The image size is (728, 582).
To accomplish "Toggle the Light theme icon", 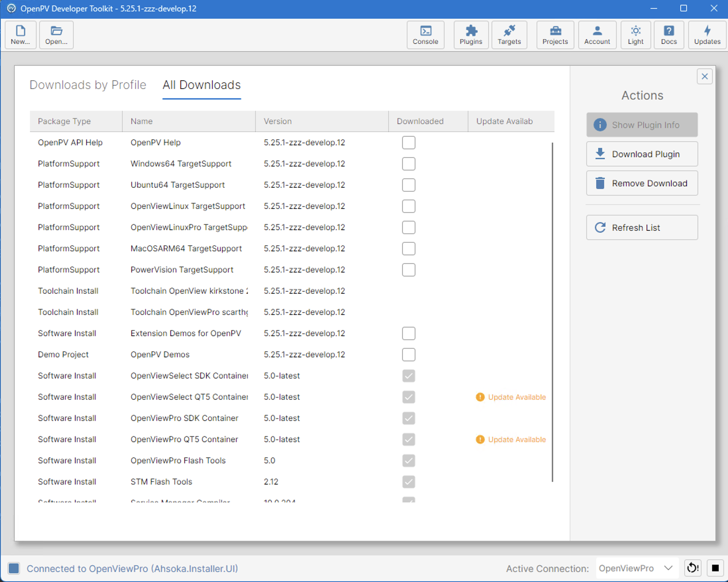I will click(636, 35).
